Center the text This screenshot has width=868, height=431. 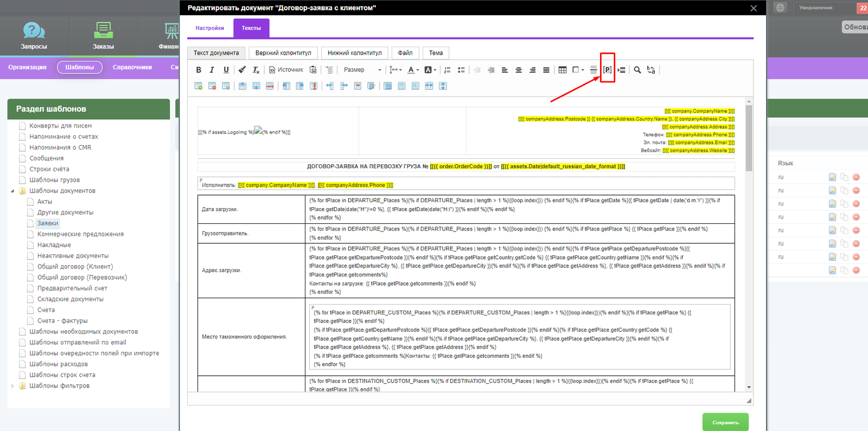coord(519,70)
